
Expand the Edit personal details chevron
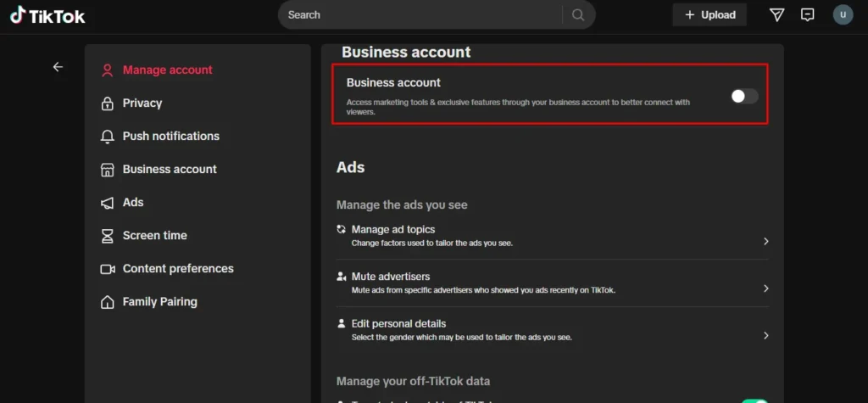765,335
